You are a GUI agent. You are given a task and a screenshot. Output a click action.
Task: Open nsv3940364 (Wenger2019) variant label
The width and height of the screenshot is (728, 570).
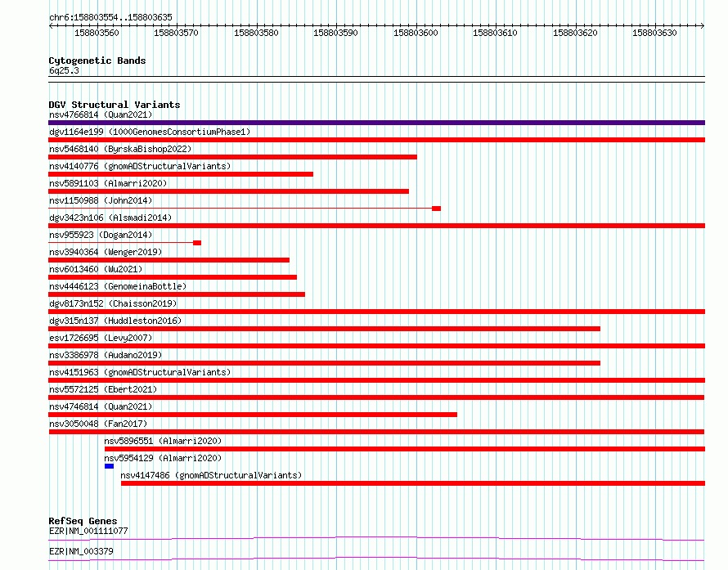tap(106, 252)
